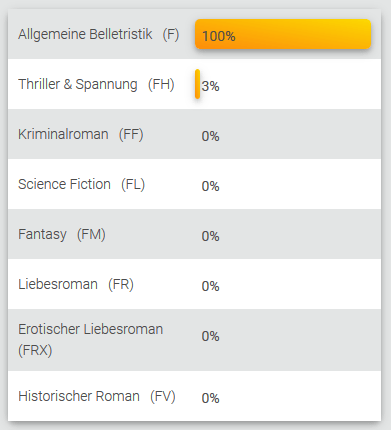Click Erotischer Liebesroman's 0% value
Screen dimensions: 391x430
pyautogui.click(x=210, y=336)
